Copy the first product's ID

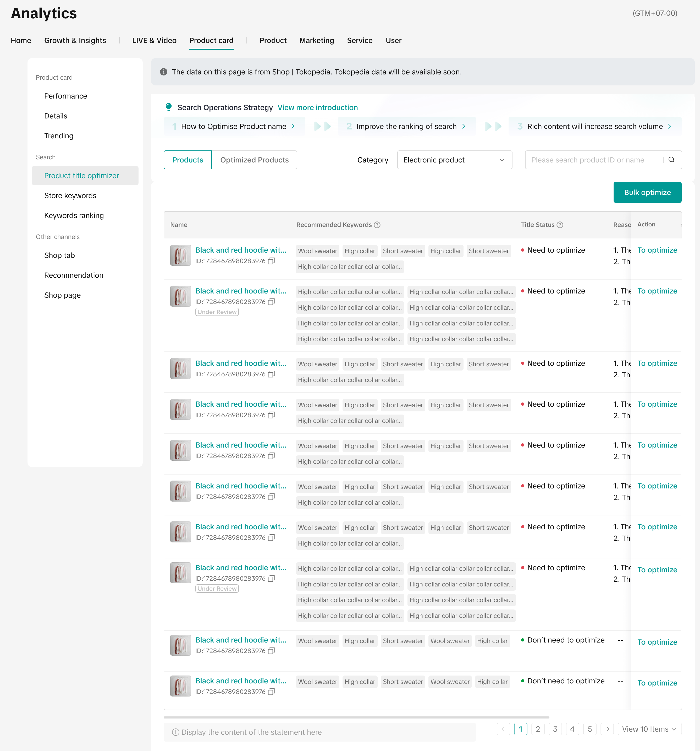coord(271,261)
